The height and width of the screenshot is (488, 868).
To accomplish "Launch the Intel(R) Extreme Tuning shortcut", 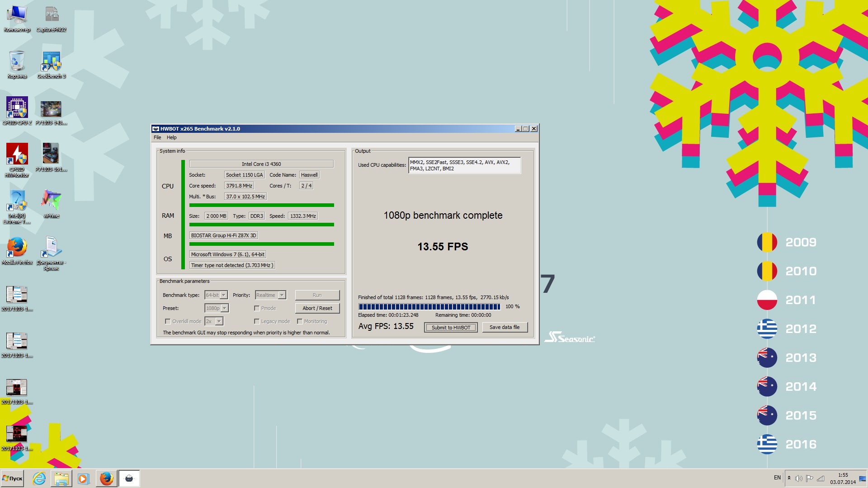I will pos(17,206).
